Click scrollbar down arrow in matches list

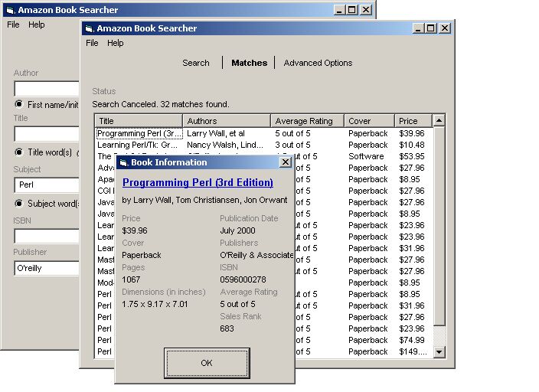pyautogui.click(x=439, y=351)
